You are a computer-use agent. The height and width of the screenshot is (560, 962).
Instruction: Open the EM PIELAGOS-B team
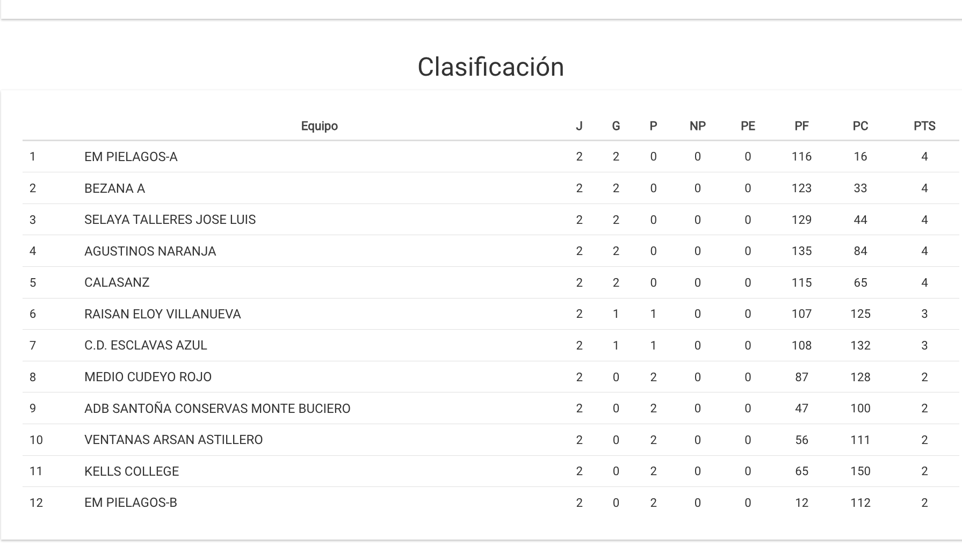131,503
